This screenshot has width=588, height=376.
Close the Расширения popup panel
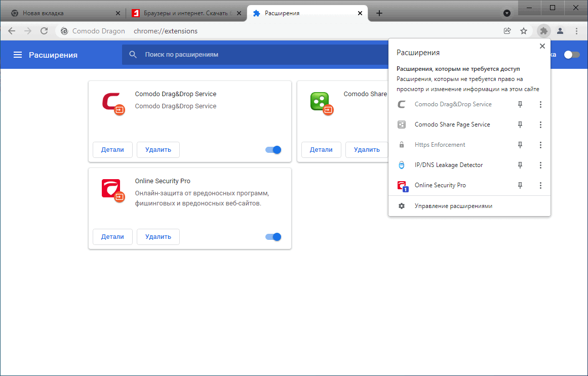pos(542,46)
